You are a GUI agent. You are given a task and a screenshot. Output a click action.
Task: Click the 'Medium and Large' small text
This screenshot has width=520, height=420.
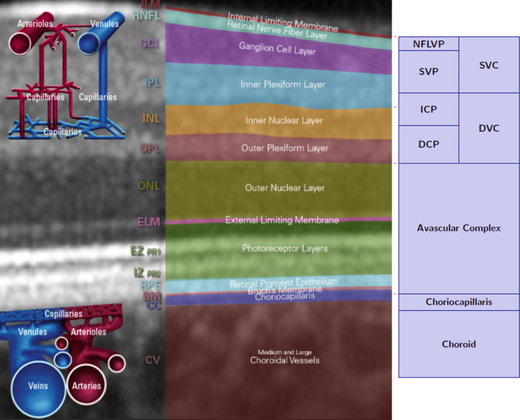point(285,352)
